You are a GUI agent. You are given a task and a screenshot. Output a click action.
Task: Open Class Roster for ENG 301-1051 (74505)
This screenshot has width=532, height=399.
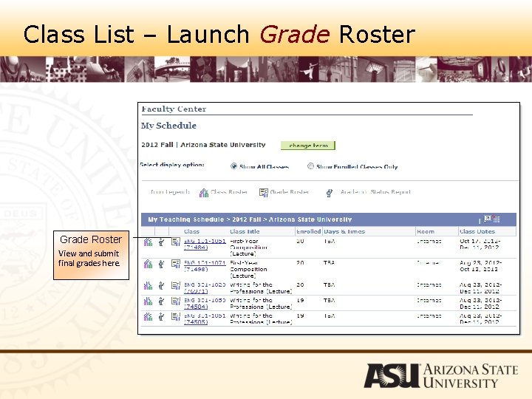148,317
